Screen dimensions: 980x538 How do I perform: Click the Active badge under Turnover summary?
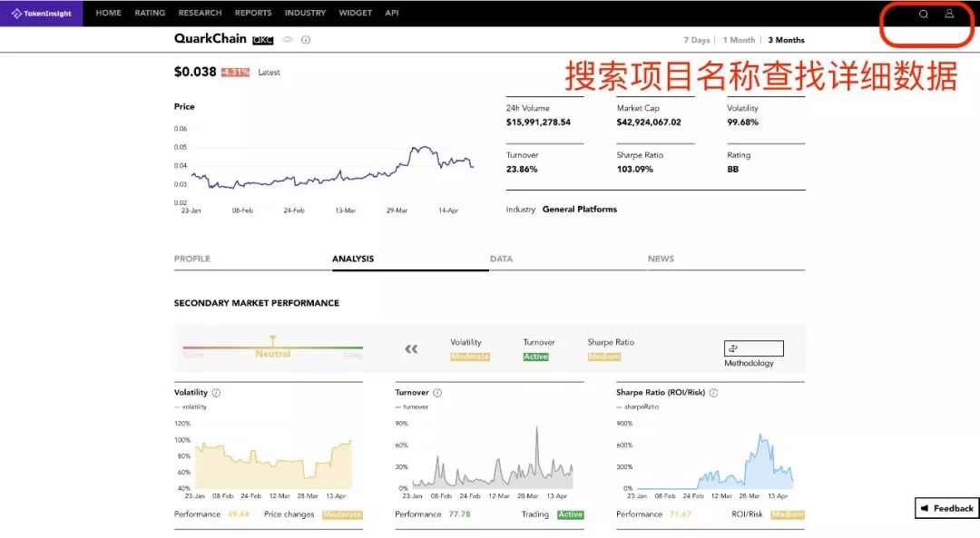(x=535, y=357)
